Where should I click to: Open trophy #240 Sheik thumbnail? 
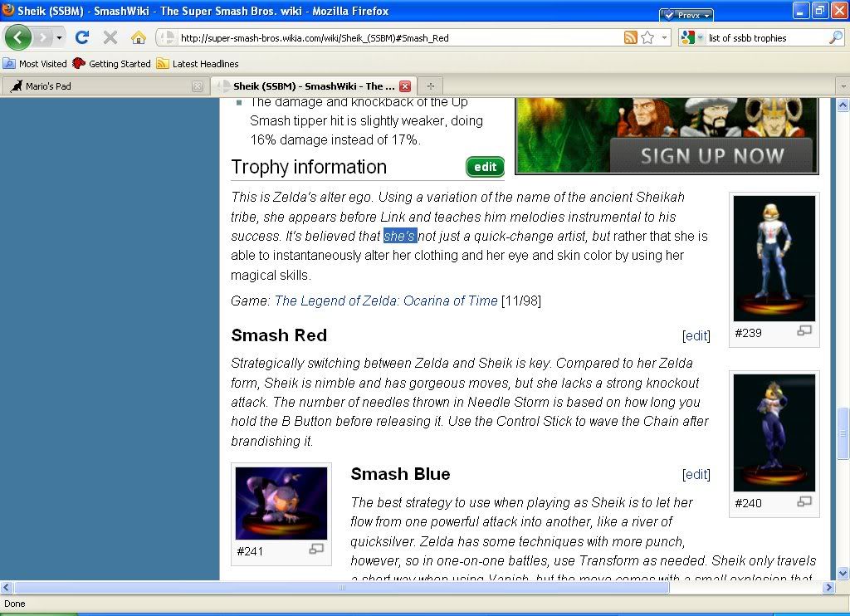(774, 433)
